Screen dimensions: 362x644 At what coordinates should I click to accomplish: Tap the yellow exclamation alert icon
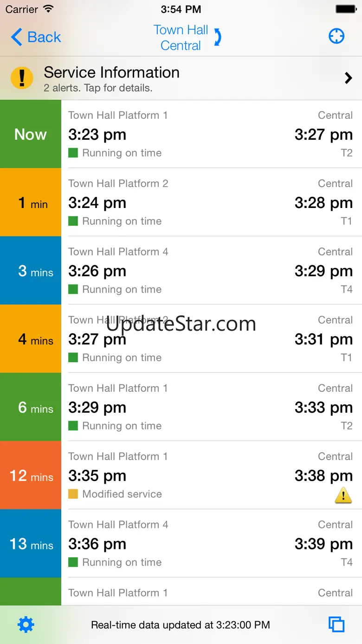point(22,78)
